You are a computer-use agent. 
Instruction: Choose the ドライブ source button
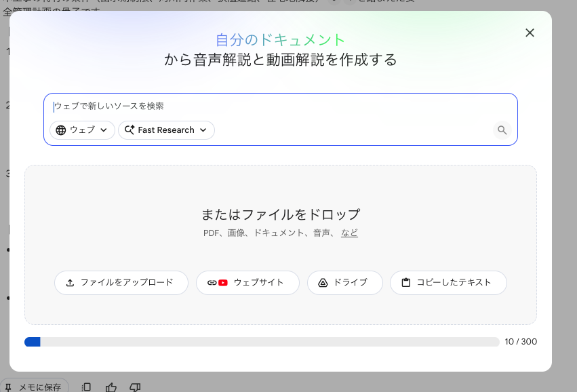tap(345, 283)
